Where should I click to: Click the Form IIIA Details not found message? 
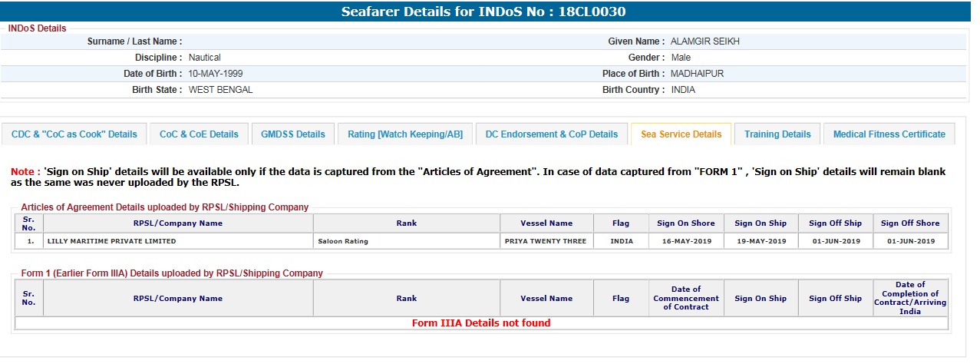pyautogui.click(x=481, y=323)
